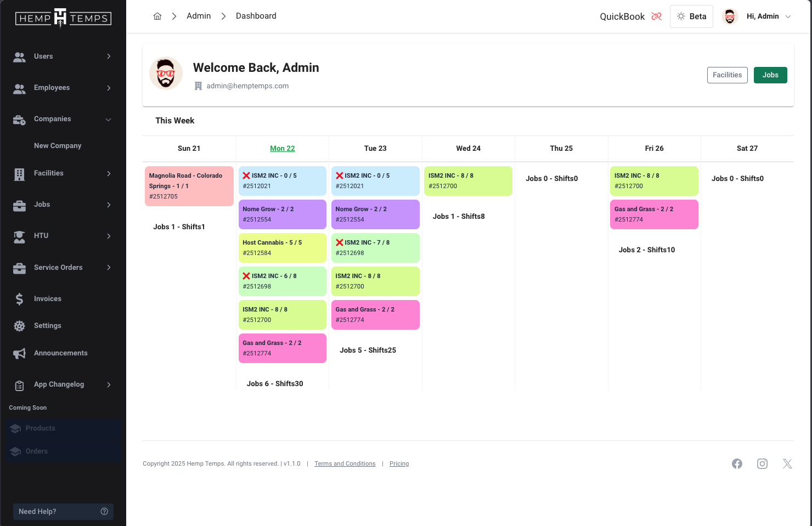
Task: Open the Pricing footer link
Action: click(399, 464)
